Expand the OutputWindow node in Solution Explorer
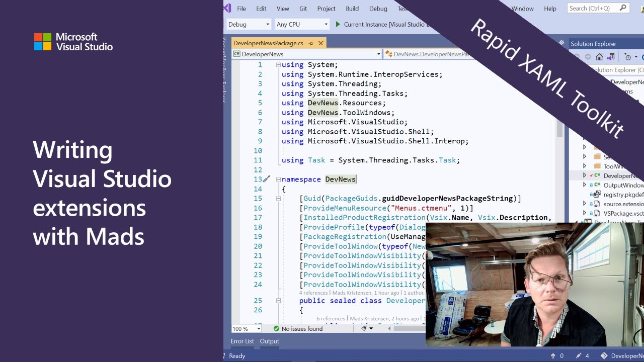The image size is (644, 362). [585, 185]
